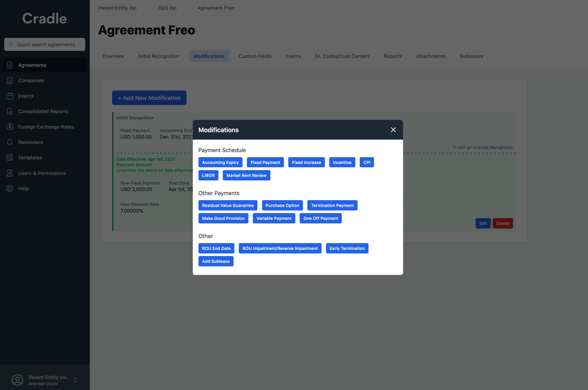The height and width of the screenshot is (390, 588).
Task: Choose the Fixed Payment modification
Action: tap(265, 162)
